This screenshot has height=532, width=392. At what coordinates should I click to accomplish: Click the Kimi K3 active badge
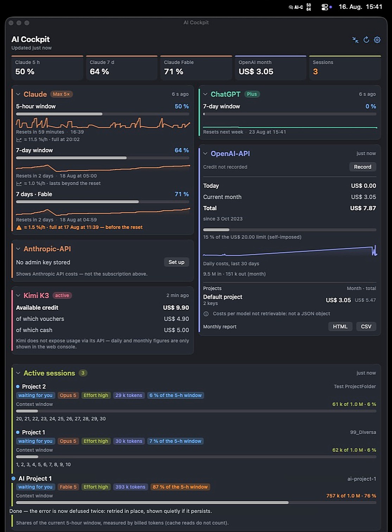[x=62, y=296]
